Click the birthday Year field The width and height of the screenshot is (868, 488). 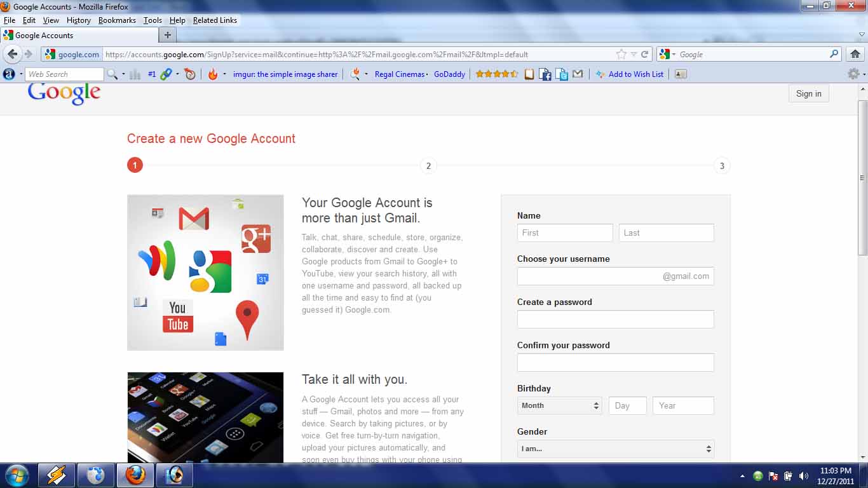tap(683, 405)
